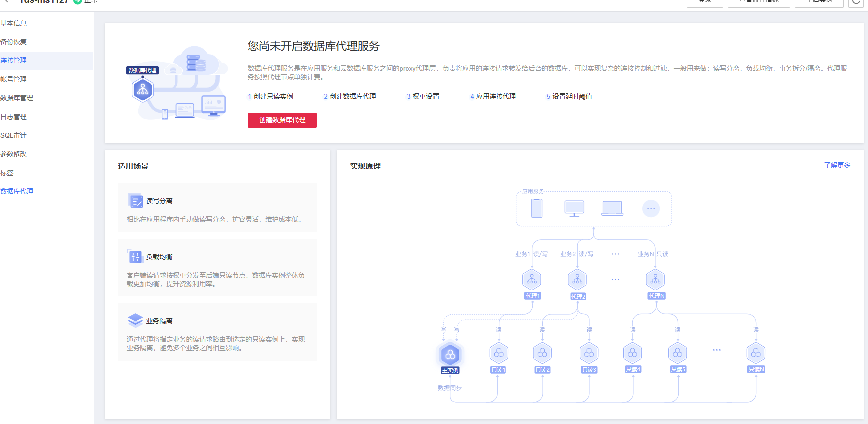Click the ellipsis circle in 应用服务 box
868x424 pixels.
651,208
